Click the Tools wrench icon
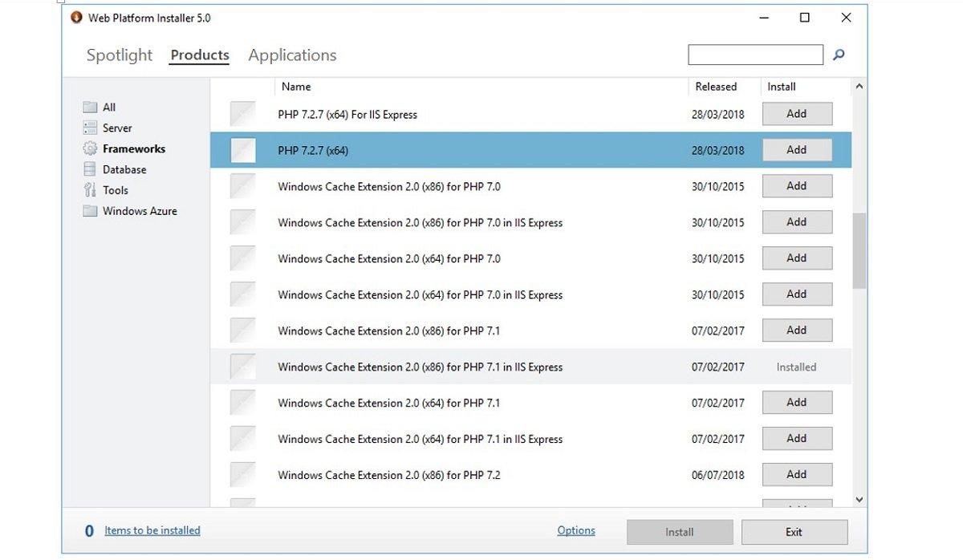This screenshot has width=963, height=560. coord(90,190)
